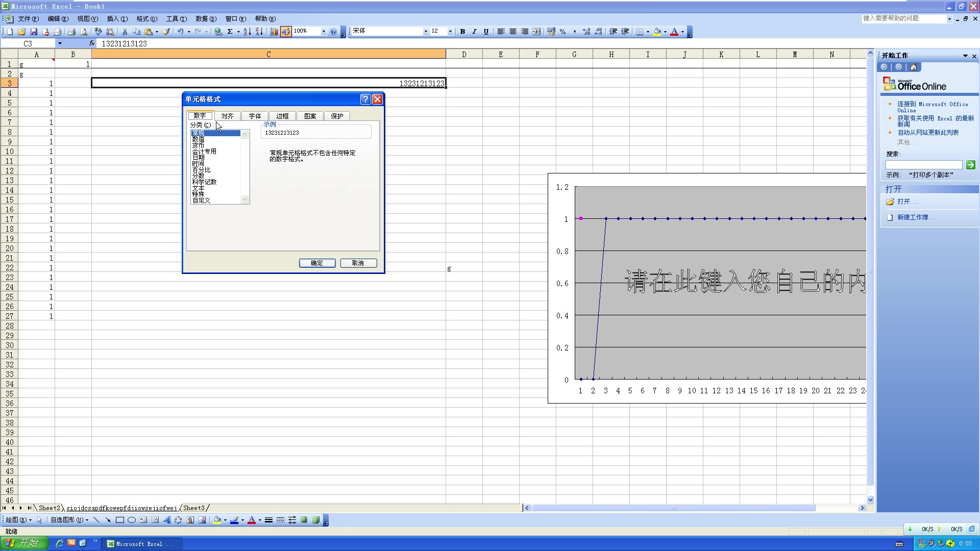Click the Open file link in task pane
The height and width of the screenshot is (551, 980).
coord(907,202)
